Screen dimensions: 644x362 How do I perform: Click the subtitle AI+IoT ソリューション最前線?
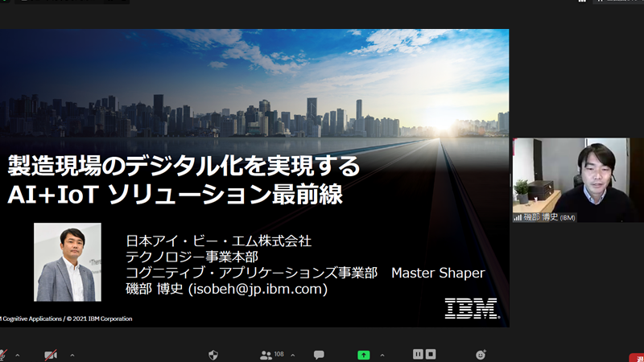coord(175,194)
